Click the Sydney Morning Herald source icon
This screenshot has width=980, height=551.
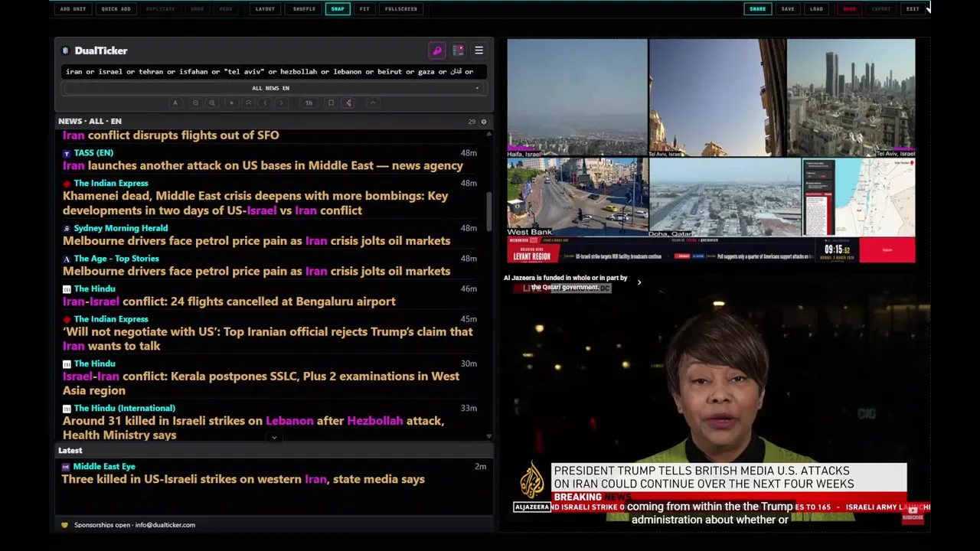point(67,228)
